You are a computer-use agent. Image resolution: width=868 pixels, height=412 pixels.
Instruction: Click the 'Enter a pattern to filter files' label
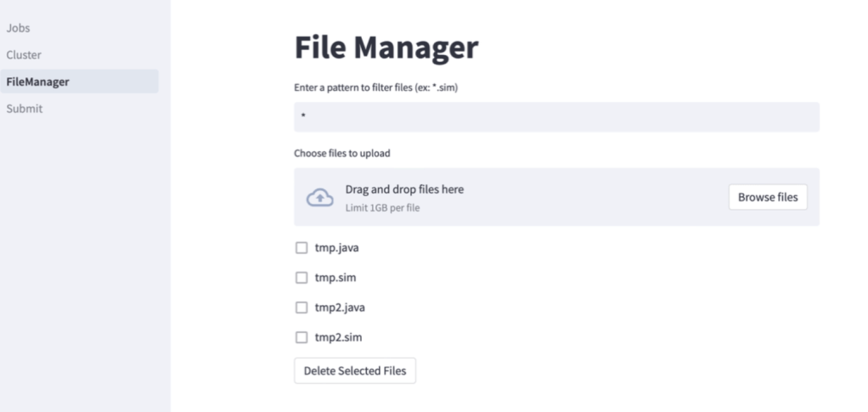point(375,87)
